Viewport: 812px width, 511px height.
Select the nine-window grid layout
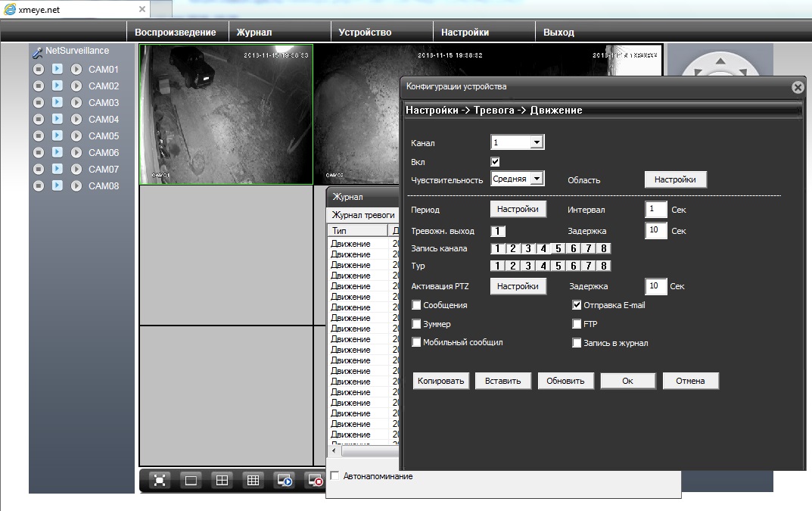point(254,480)
